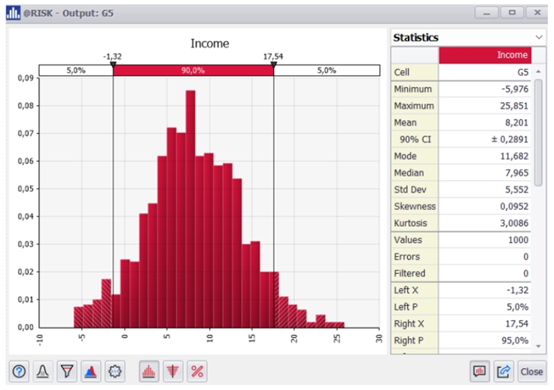Click the red percent icon
Image resolution: width=554 pixels, height=390 pixels.
(x=197, y=371)
